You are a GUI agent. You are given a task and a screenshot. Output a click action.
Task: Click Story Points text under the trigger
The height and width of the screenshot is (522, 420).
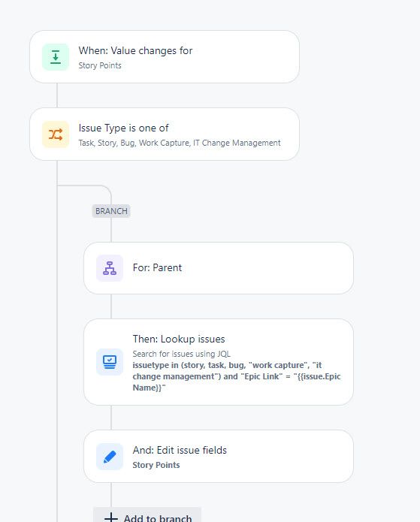pyautogui.click(x=100, y=65)
